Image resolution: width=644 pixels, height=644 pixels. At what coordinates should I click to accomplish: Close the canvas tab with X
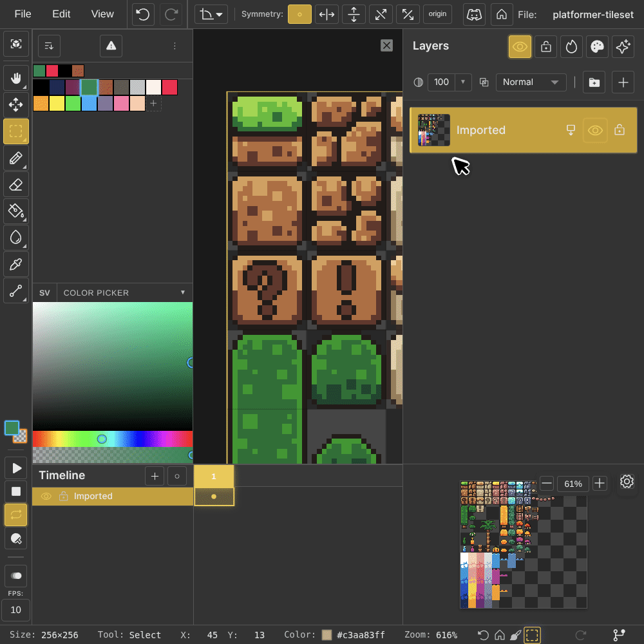[386, 46]
